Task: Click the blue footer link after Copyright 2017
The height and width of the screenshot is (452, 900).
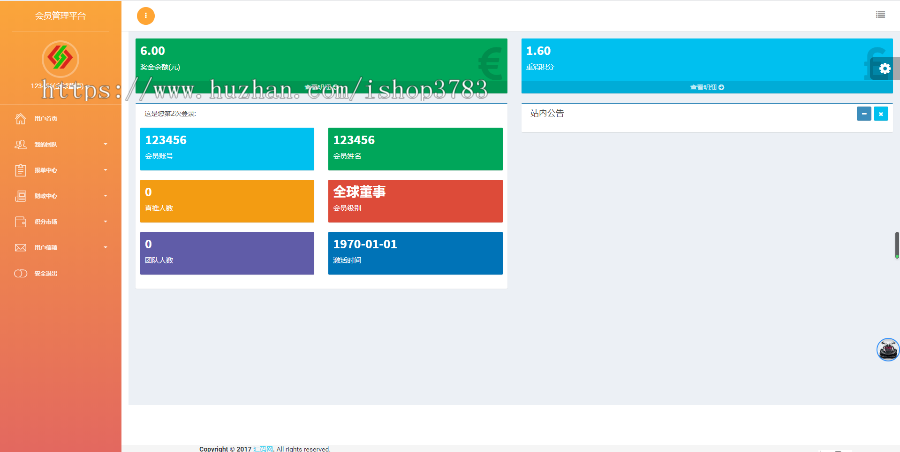Action: [263, 449]
